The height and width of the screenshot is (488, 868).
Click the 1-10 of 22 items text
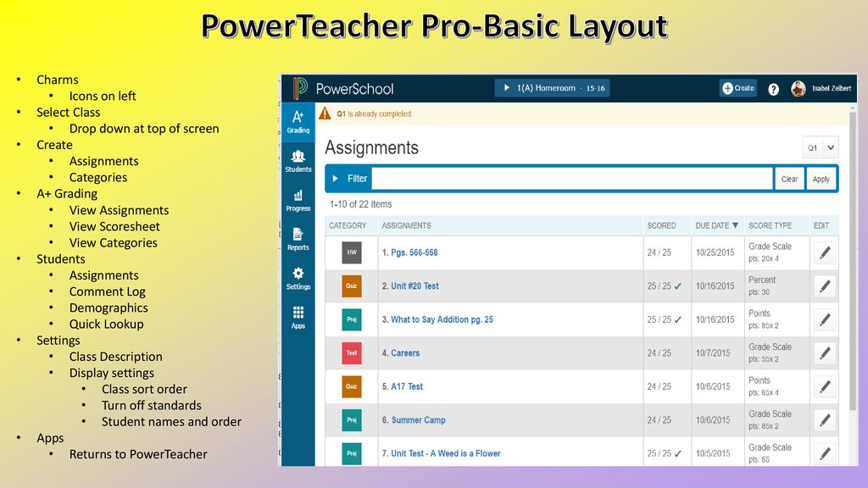tap(361, 204)
